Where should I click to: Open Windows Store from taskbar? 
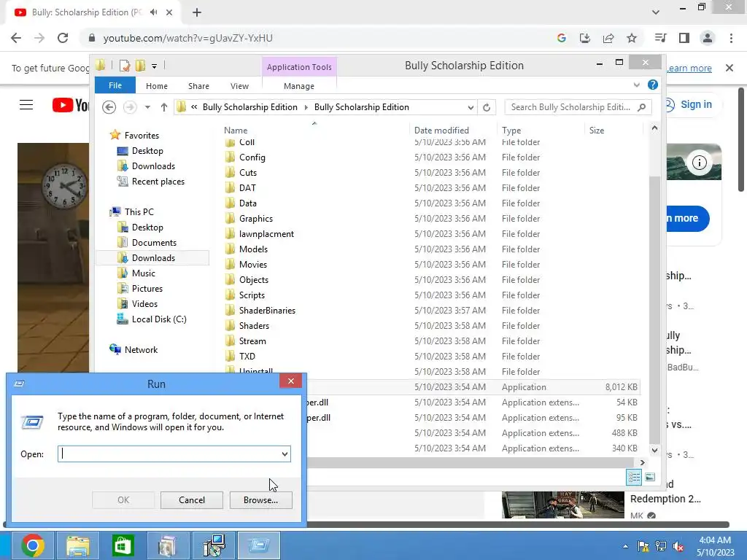coord(123,545)
